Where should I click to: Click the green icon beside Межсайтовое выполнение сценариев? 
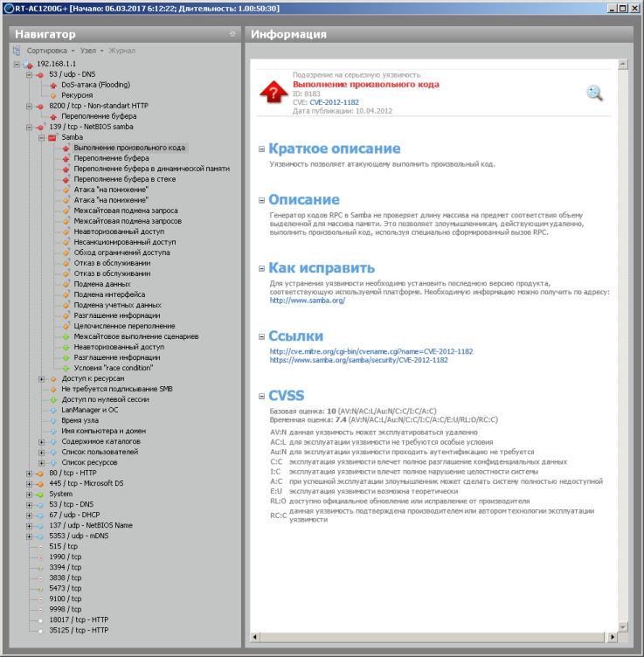[66, 337]
